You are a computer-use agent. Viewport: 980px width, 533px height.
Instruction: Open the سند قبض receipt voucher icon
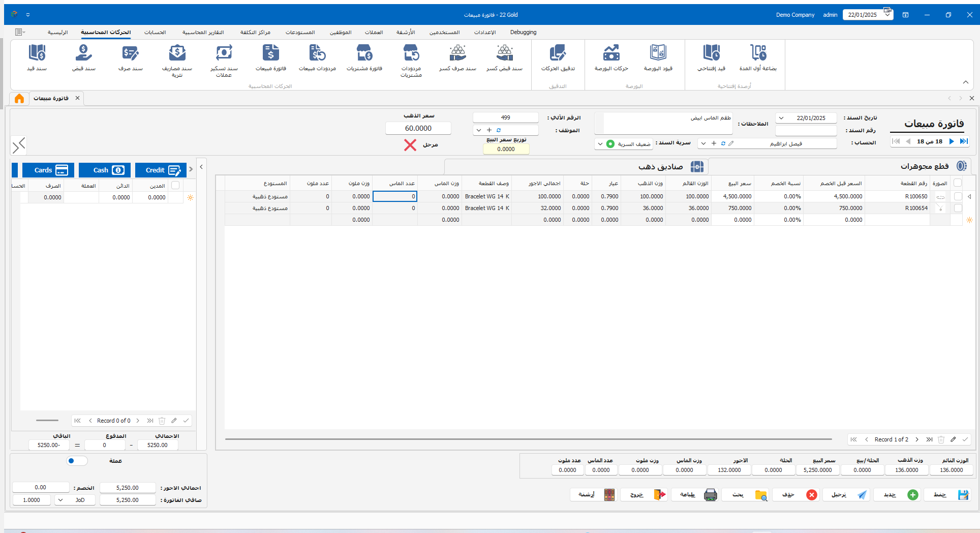pyautogui.click(x=84, y=53)
